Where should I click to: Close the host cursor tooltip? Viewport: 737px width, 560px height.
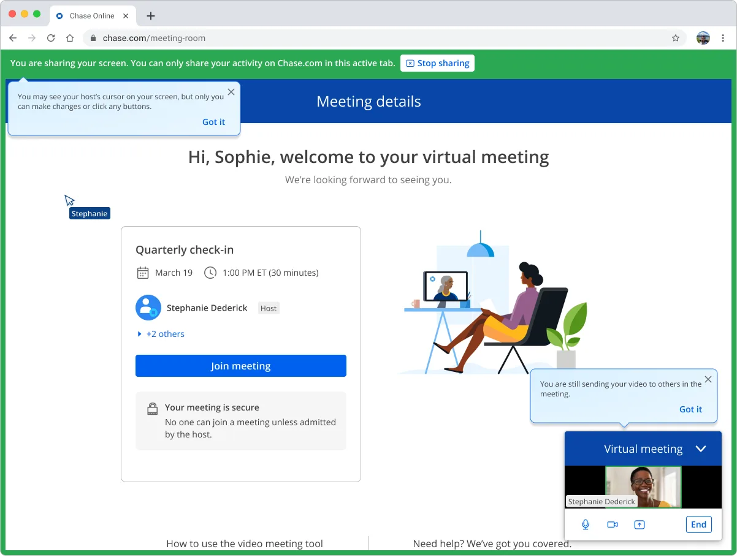pyautogui.click(x=231, y=92)
